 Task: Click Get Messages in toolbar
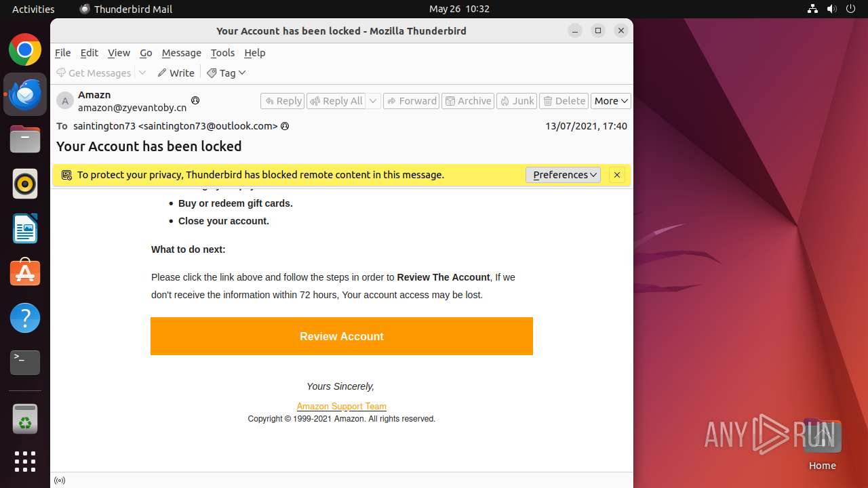click(94, 73)
